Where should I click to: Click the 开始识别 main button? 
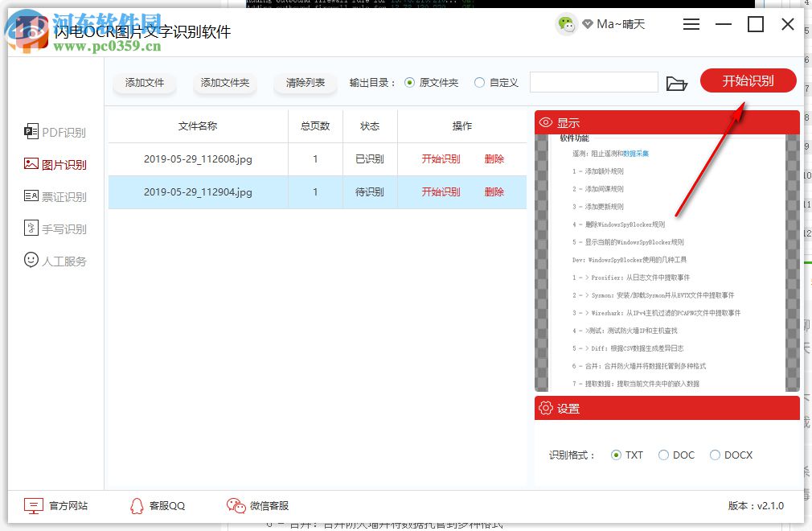coord(748,80)
